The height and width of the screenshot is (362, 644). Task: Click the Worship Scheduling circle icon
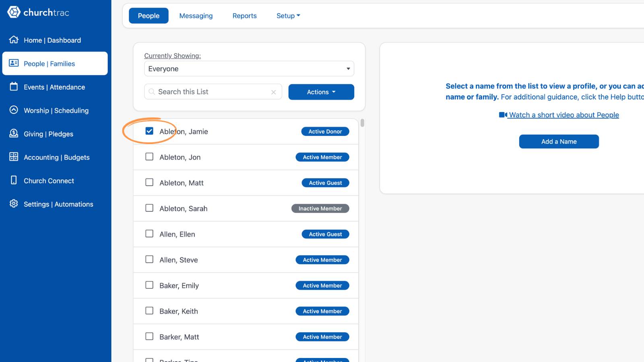coord(14,110)
